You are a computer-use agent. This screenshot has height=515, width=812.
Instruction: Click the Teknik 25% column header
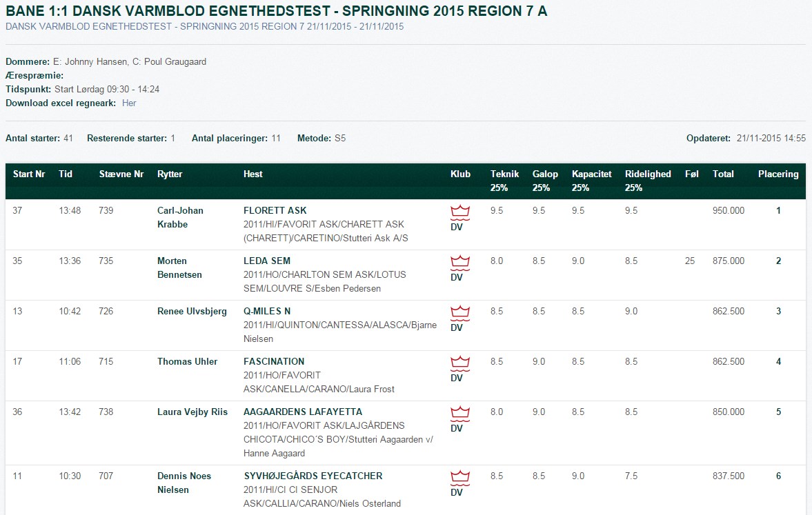[504, 181]
